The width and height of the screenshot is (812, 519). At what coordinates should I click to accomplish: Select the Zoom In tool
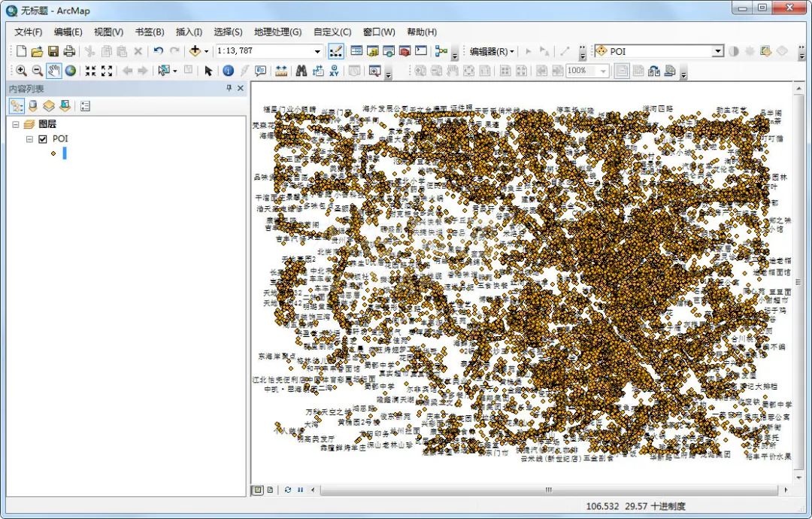(x=21, y=70)
